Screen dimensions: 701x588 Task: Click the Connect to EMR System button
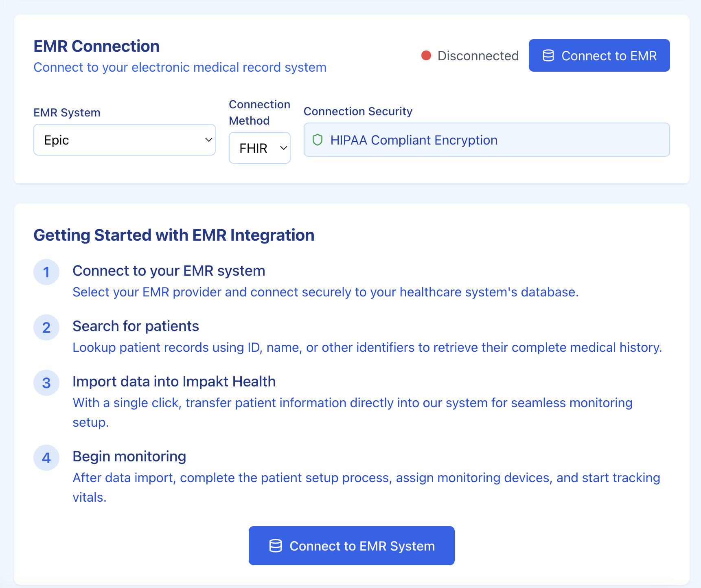pos(351,546)
